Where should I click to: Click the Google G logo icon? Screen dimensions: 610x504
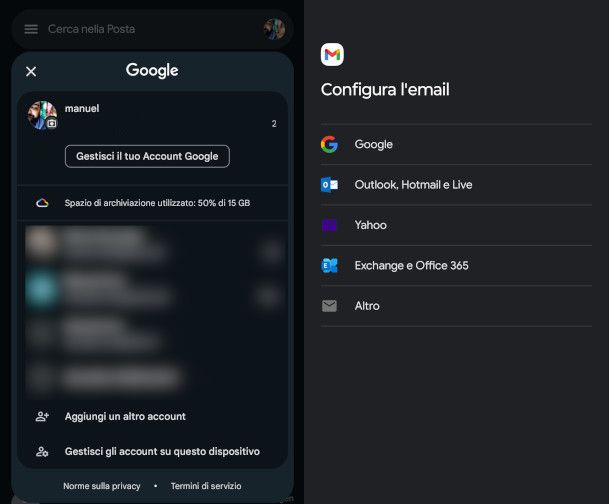pos(329,144)
